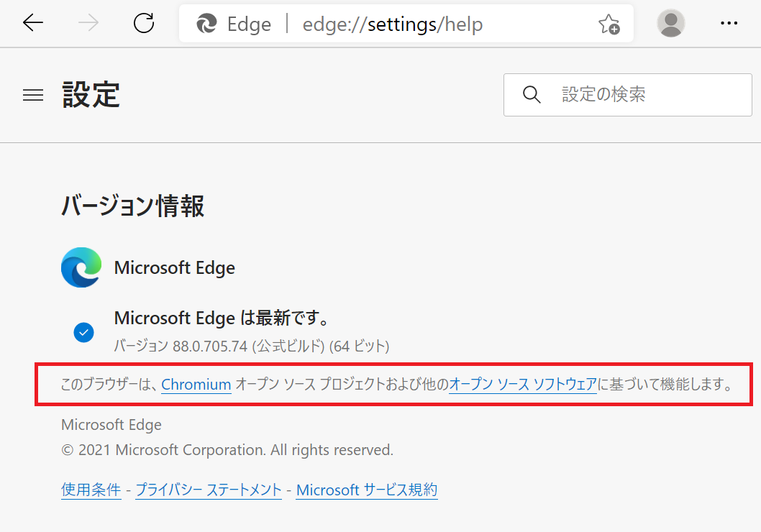Click the blue up-to-date checkmark icon
The image size is (761, 532).
point(83,332)
